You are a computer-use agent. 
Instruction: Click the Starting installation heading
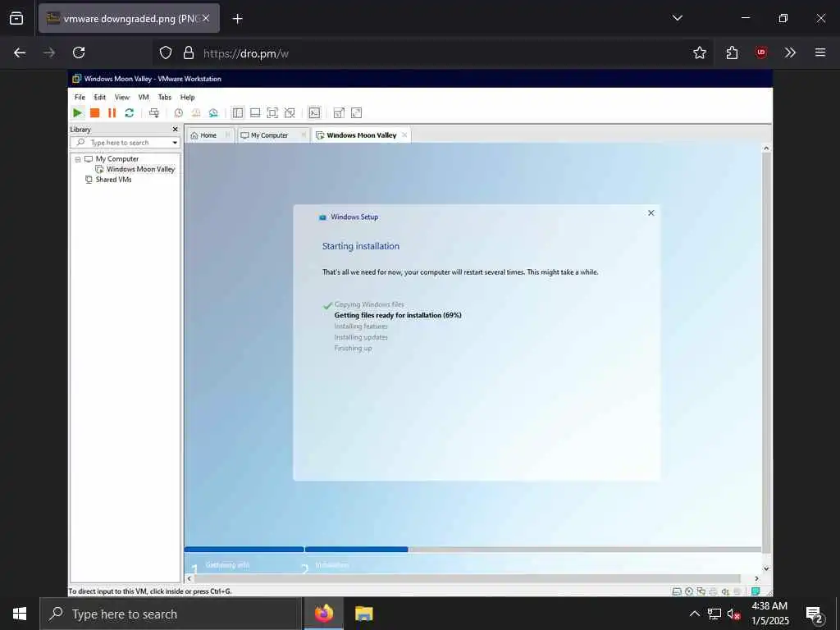[x=361, y=246]
